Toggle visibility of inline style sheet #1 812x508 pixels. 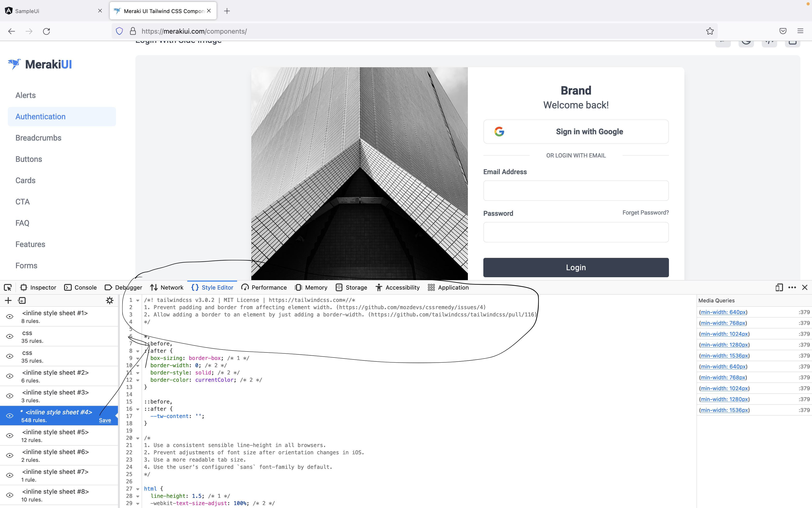pos(10,316)
